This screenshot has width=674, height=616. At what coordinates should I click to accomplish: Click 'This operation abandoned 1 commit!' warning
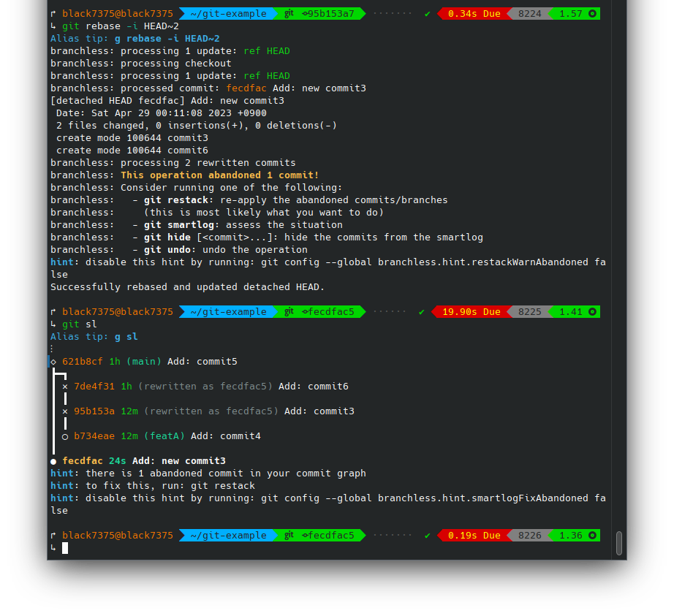[x=219, y=175]
